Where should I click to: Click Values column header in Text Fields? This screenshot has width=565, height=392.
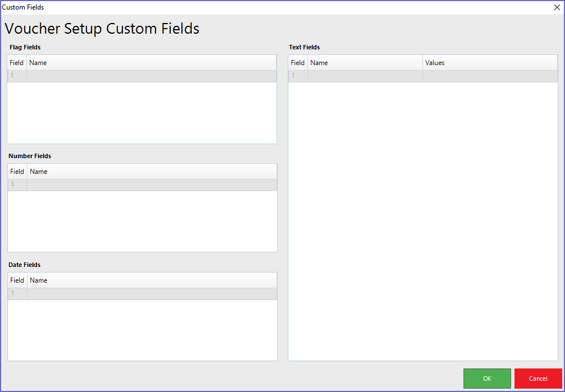(x=490, y=63)
